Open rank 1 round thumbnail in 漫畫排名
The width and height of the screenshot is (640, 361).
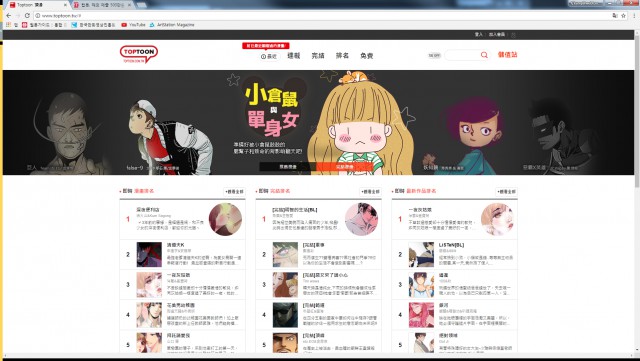(225, 219)
